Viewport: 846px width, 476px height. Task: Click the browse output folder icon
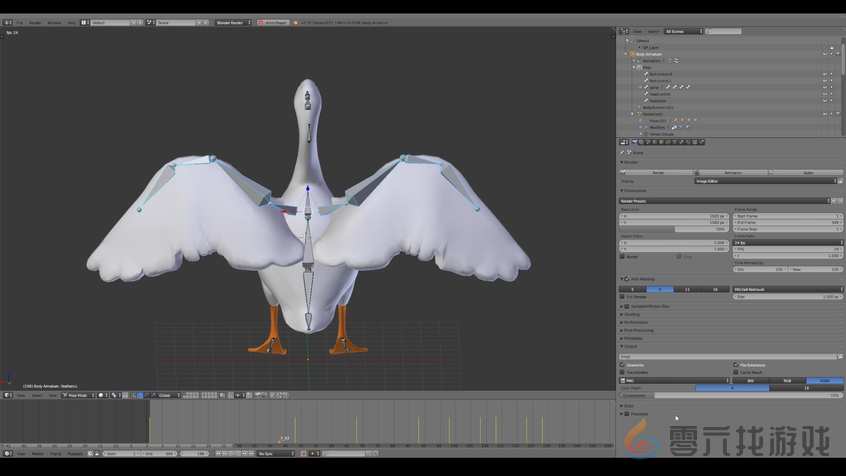pyautogui.click(x=840, y=356)
